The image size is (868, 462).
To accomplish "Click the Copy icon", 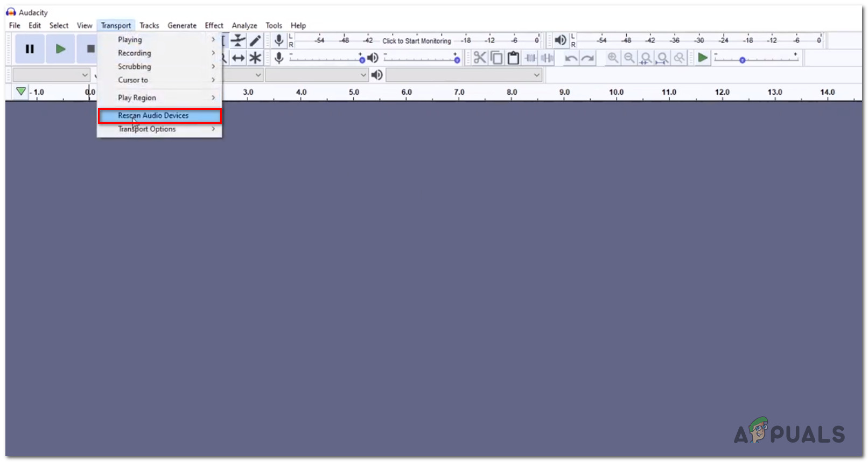I will (496, 58).
